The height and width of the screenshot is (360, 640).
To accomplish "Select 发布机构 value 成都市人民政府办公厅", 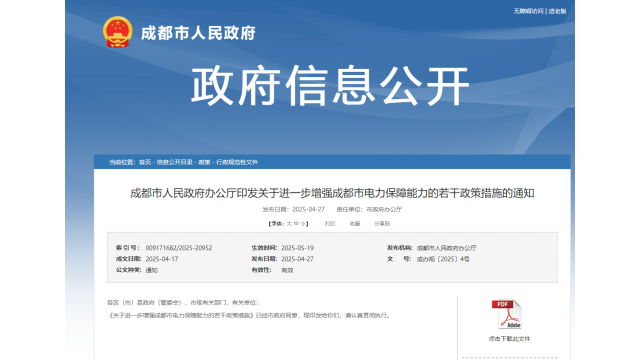I will click(x=446, y=248).
